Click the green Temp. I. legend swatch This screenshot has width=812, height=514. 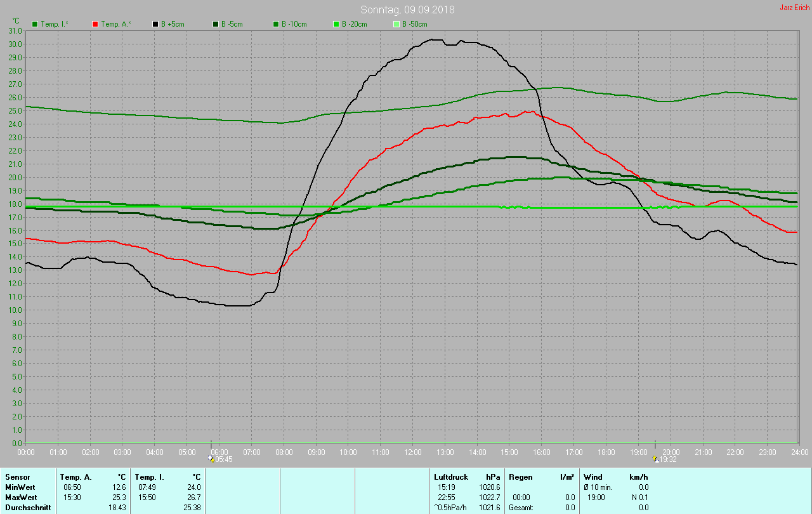click(x=35, y=24)
